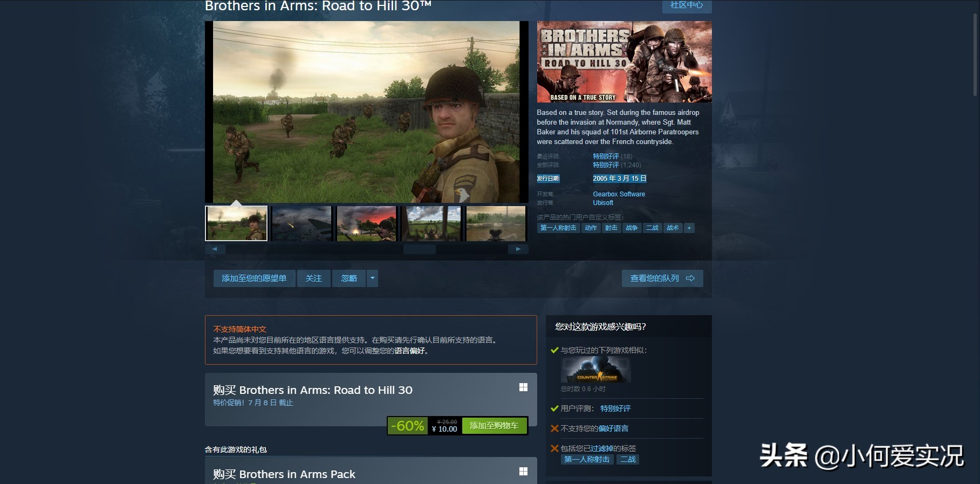Click the right arrow of screenshot strip

(518, 249)
